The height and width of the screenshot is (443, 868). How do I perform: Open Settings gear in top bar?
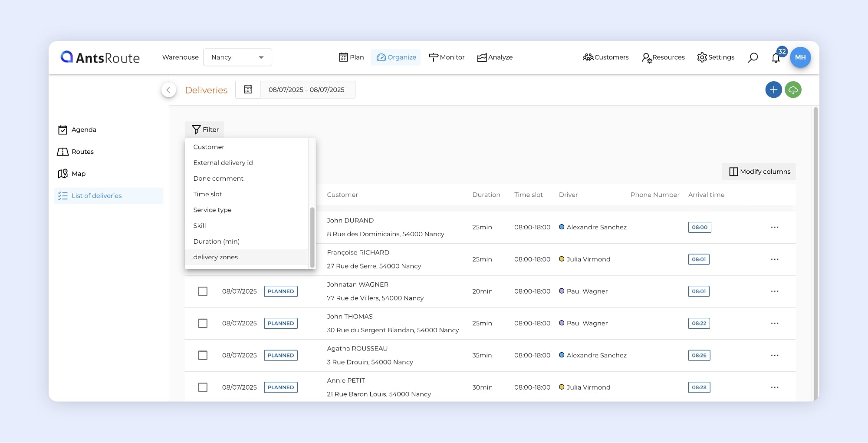[716, 57]
